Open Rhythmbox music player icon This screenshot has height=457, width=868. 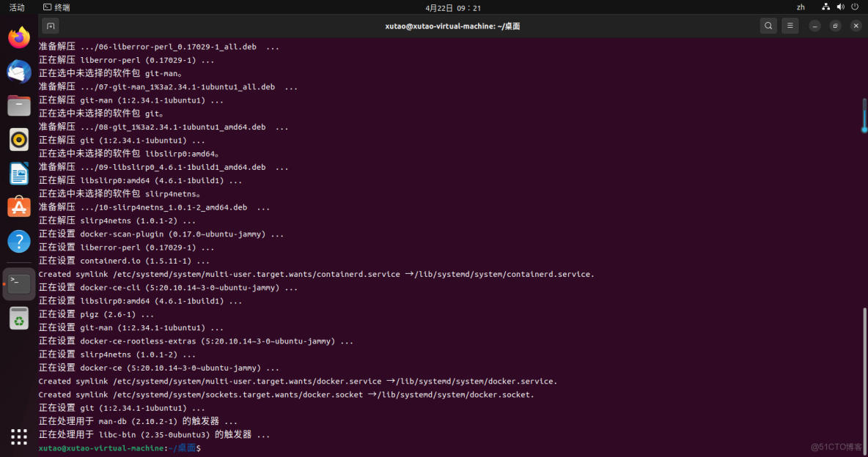point(19,139)
